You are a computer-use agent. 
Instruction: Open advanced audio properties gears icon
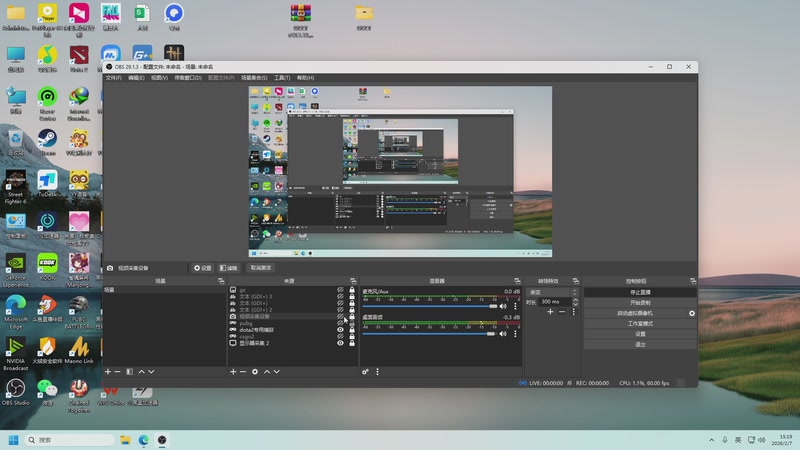[x=365, y=371]
